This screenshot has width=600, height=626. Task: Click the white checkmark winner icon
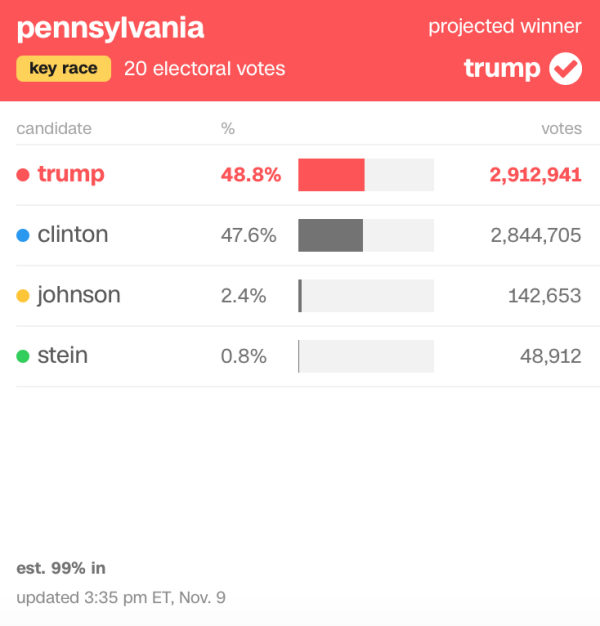pyautogui.click(x=566, y=69)
